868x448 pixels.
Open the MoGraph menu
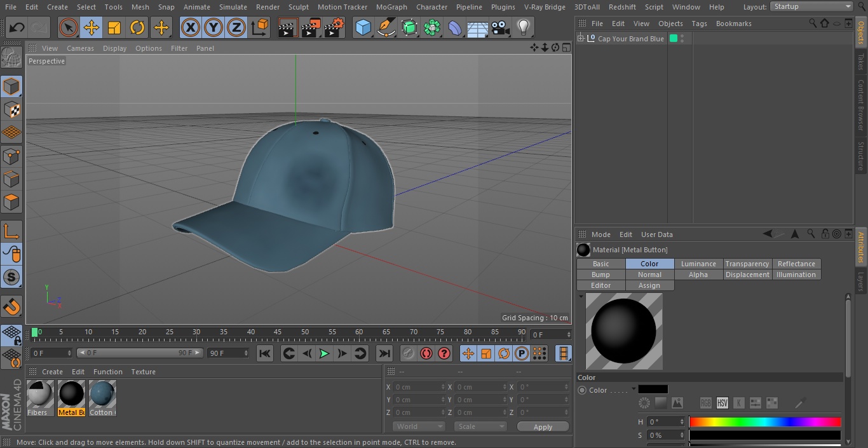coord(391,7)
